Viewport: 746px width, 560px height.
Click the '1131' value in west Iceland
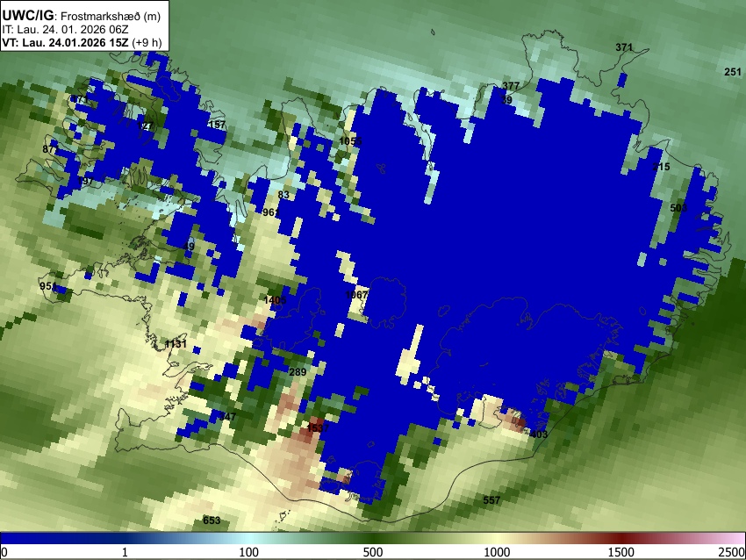[x=176, y=344]
